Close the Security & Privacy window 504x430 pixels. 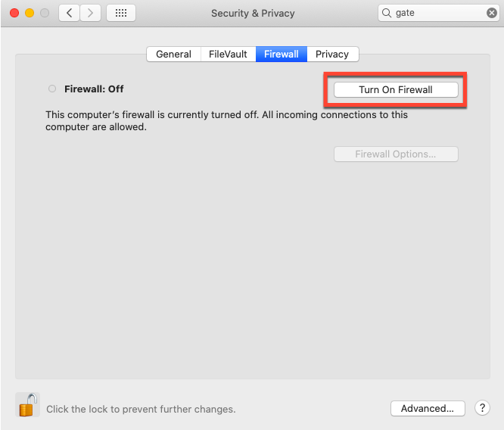(14, 13)
